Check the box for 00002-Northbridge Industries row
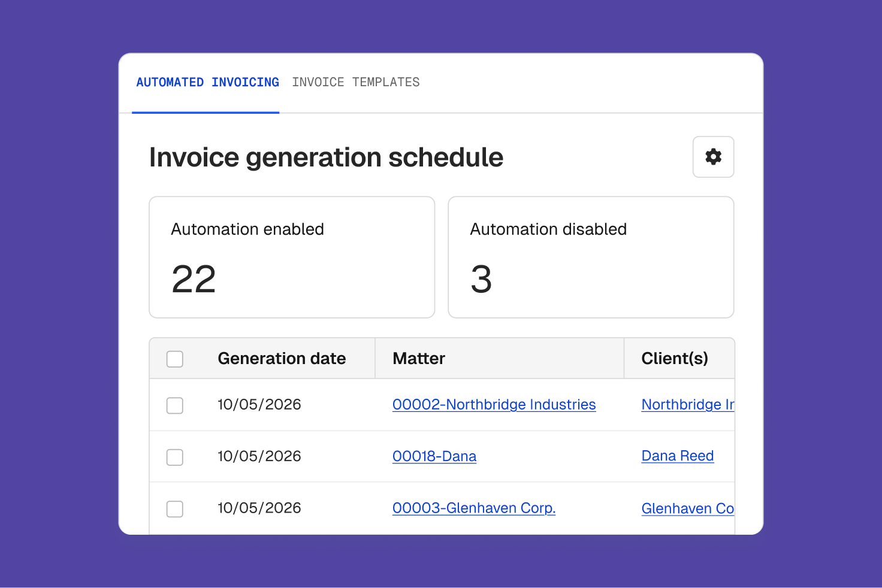The height and width of the screenshot is (588, 882). tap(175, 405)
